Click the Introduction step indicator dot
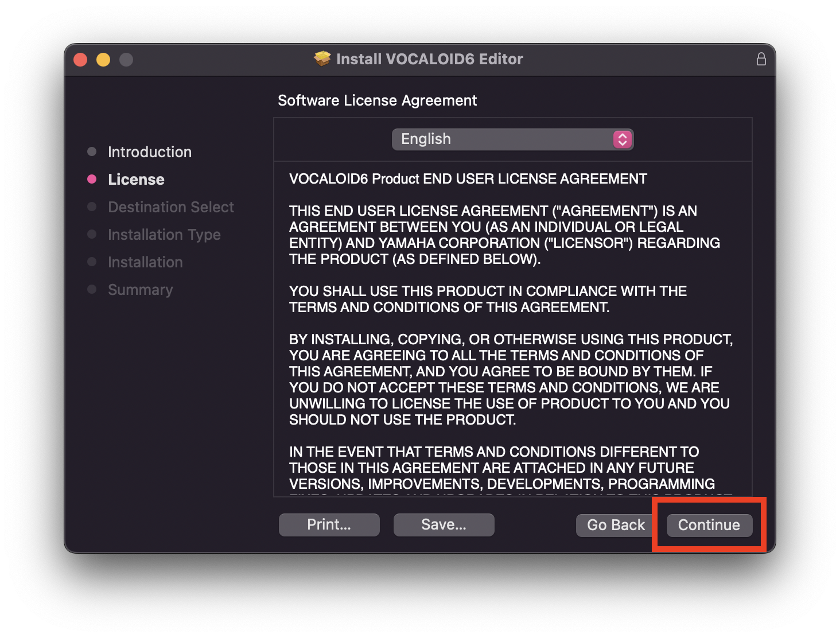 click(x=91, y=151)
